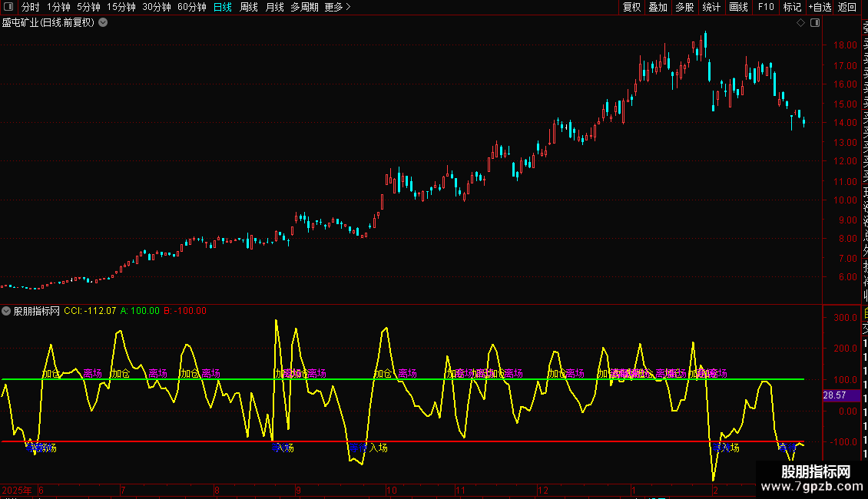The image size is (868, 499).
Task: Select the 日线 daily period
Action: (223, 7)
